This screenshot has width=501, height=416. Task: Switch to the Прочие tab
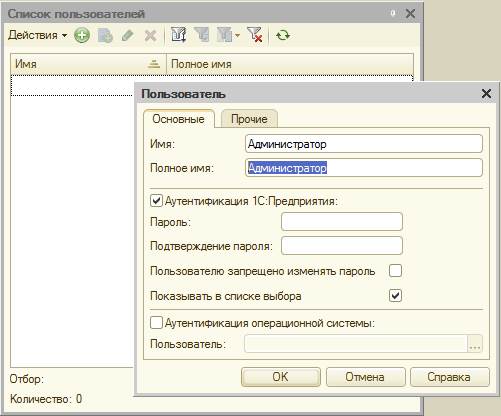249,119
